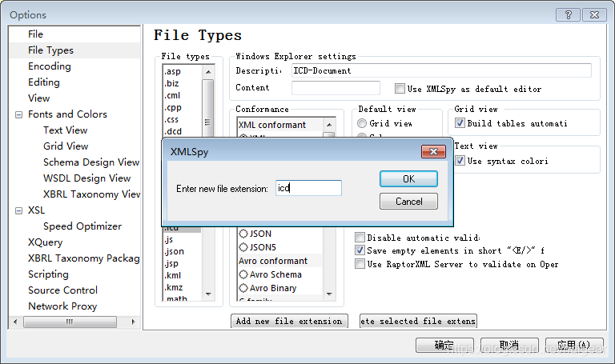
Task: Select the .kml file type
Action: coord(173,276)
